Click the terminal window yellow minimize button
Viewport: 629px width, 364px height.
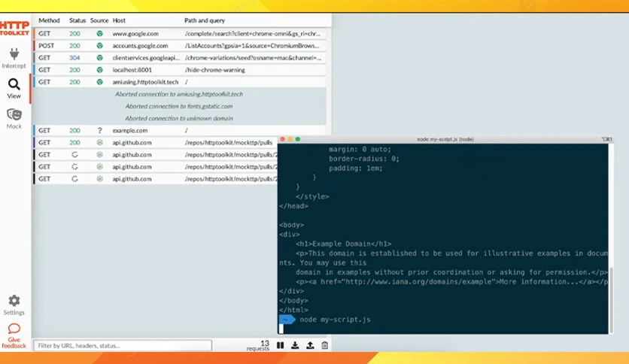(x=290, y=139)
